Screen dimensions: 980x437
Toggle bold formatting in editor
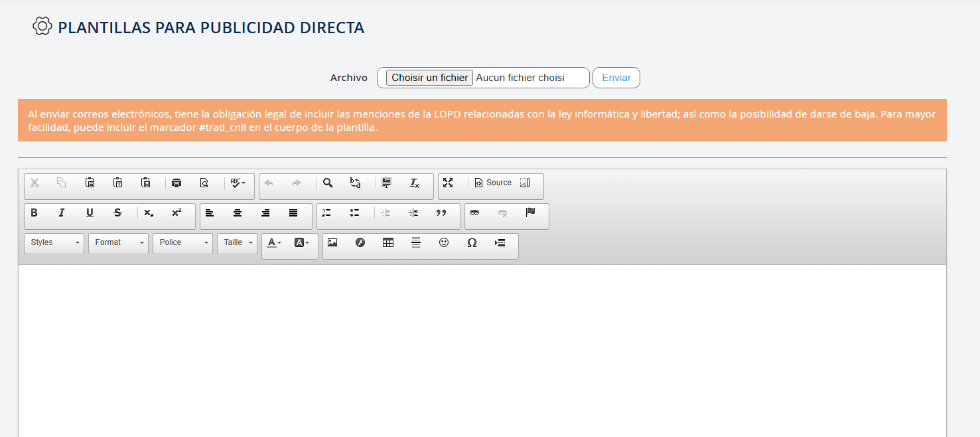click(x=35, y=213)
